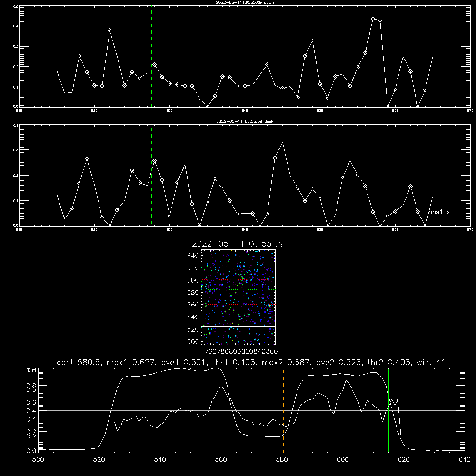Open the colored pixel map thumbnail image

click(x=238, y=297)
